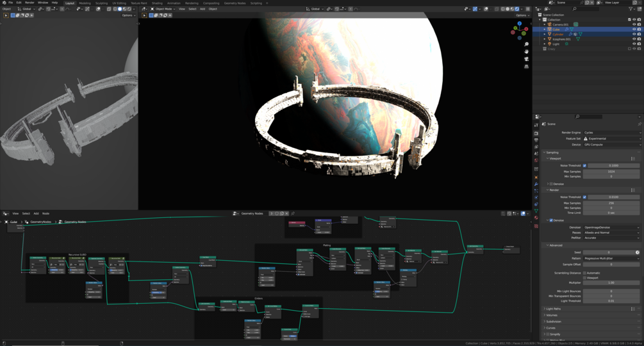Select the Icosphere.001 object in outliner

point(561,39)
